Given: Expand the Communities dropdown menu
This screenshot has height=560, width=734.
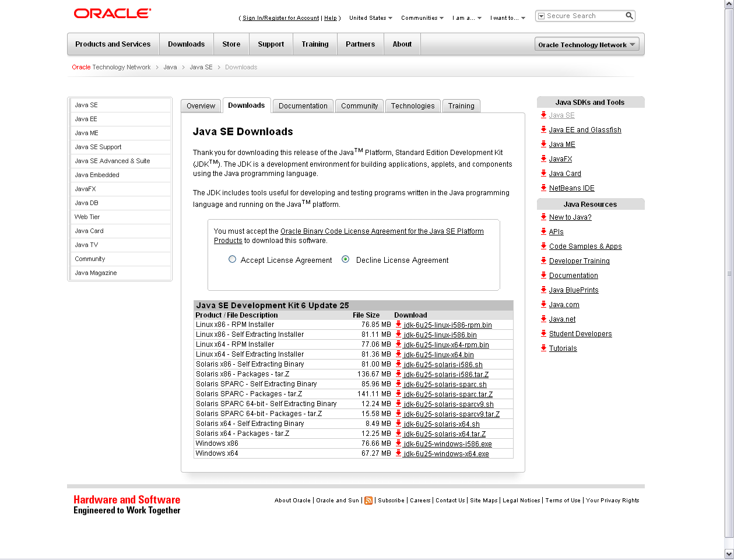Looking at the screenshot, I should 422,18.
